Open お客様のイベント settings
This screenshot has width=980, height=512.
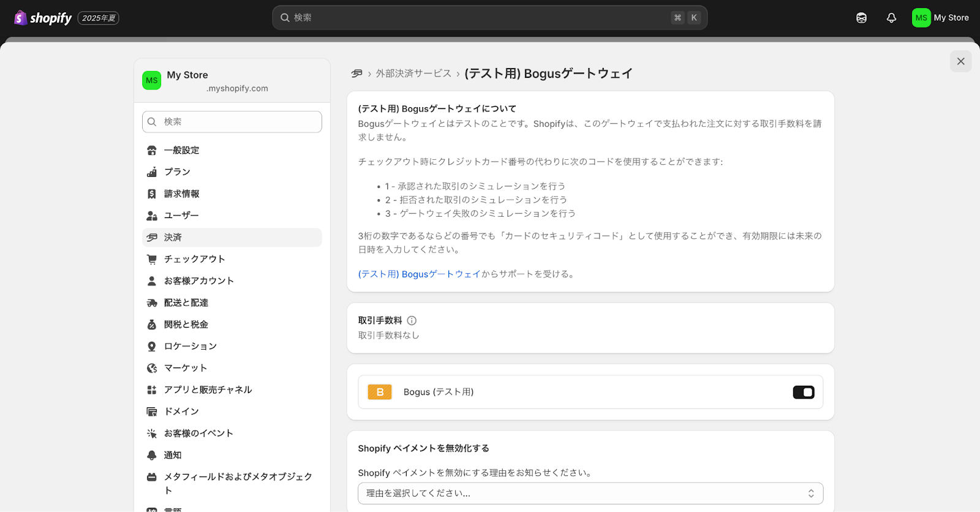click(x=232, y=434)
